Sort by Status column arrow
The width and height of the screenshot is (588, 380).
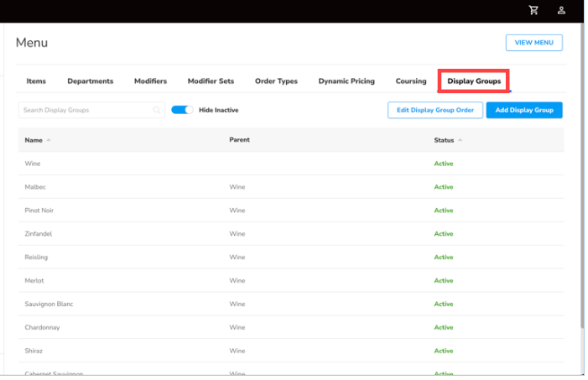[461, 140]
